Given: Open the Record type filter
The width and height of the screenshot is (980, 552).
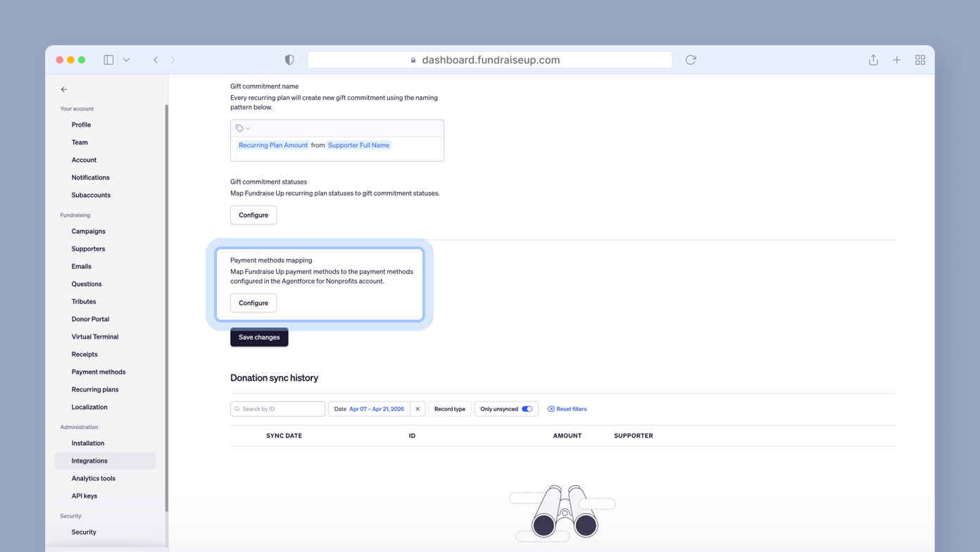Looking at the screenshot, I should pos(449,408).
